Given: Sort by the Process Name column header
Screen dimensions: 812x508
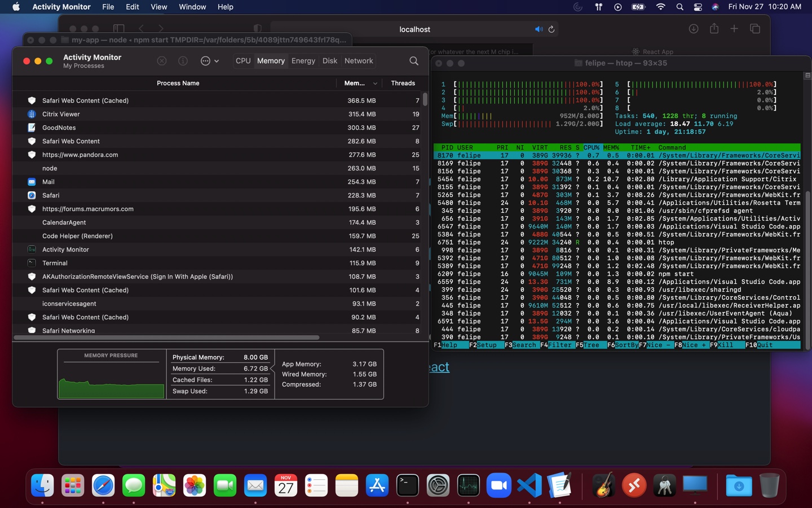Looking at the screenshot, I should click(x=178, y=83).
